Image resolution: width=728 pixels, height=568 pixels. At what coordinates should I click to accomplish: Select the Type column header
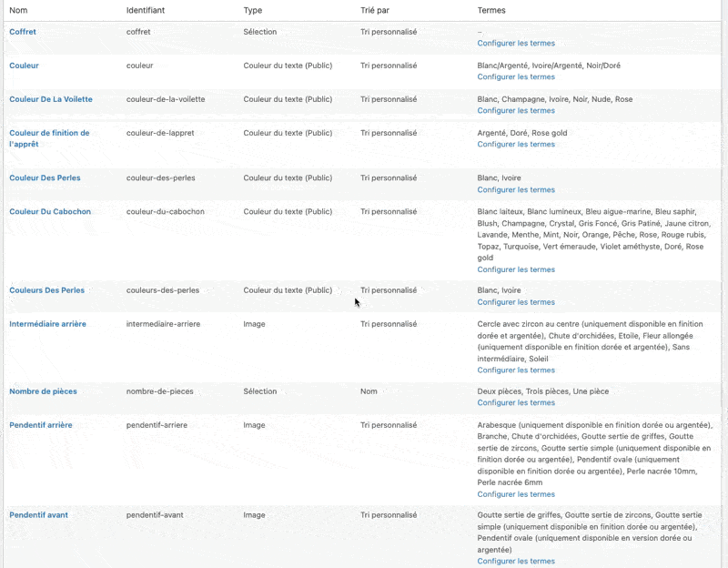253,10
